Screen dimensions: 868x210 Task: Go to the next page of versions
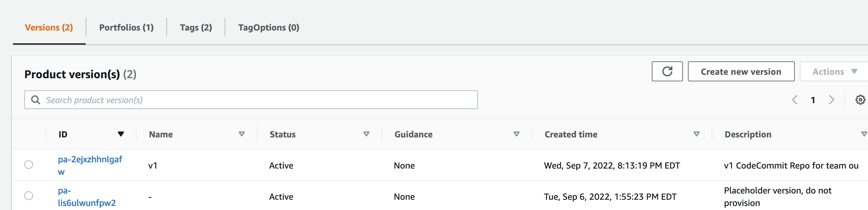832,100
